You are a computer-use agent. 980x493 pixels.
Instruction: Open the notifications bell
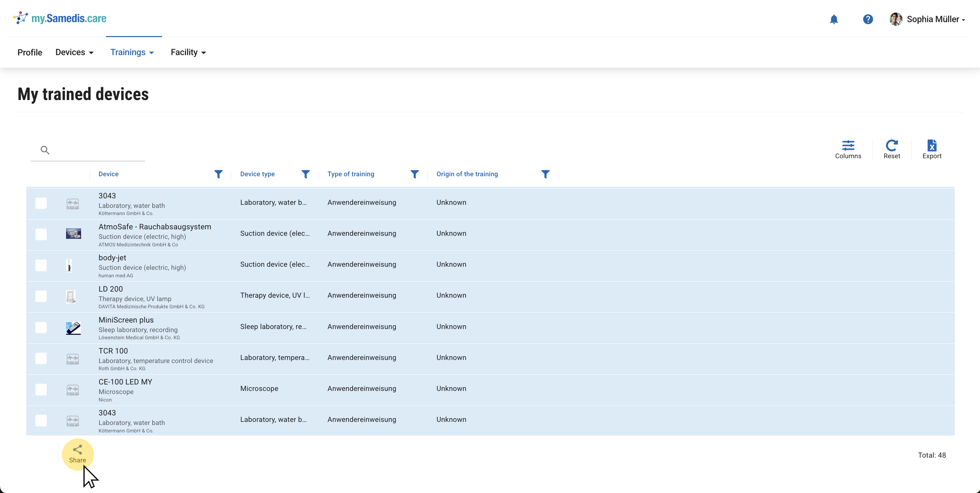(x=834, y=19)
